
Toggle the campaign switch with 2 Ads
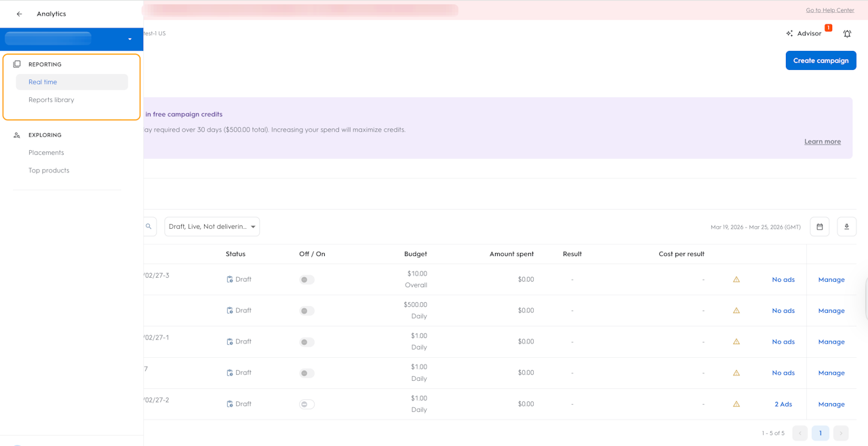307,405
